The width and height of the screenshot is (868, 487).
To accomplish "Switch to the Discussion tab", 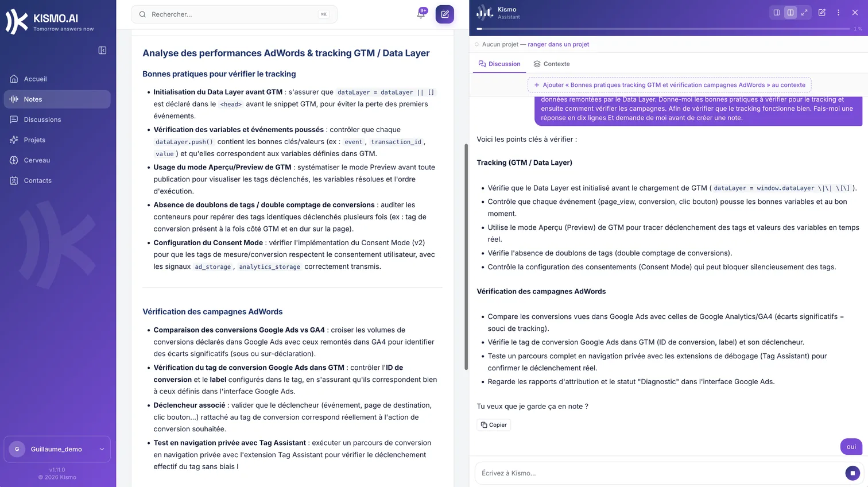I will pos(499,64).
